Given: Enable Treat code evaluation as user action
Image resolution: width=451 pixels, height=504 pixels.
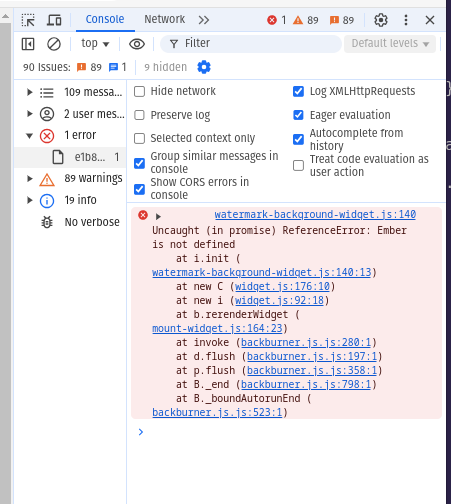Looking at the screenshot, I should click(298, 165).
